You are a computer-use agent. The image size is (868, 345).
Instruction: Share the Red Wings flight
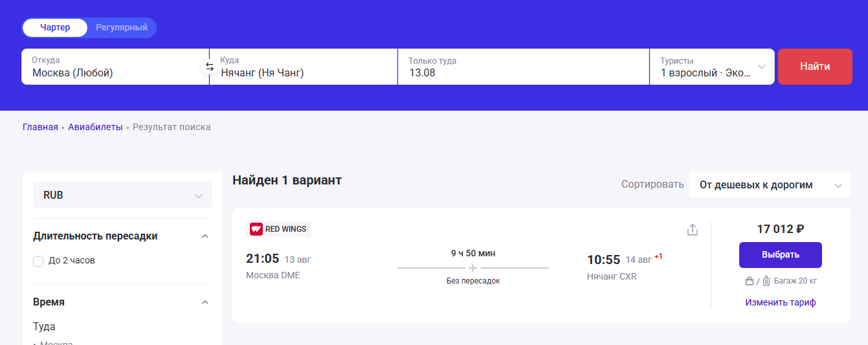[693, 230]
